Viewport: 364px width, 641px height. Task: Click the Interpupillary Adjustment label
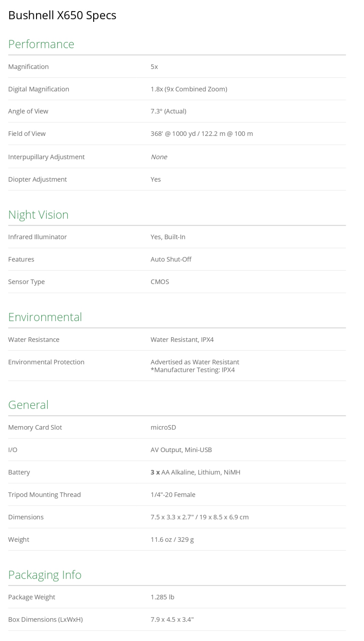point(46,157)
